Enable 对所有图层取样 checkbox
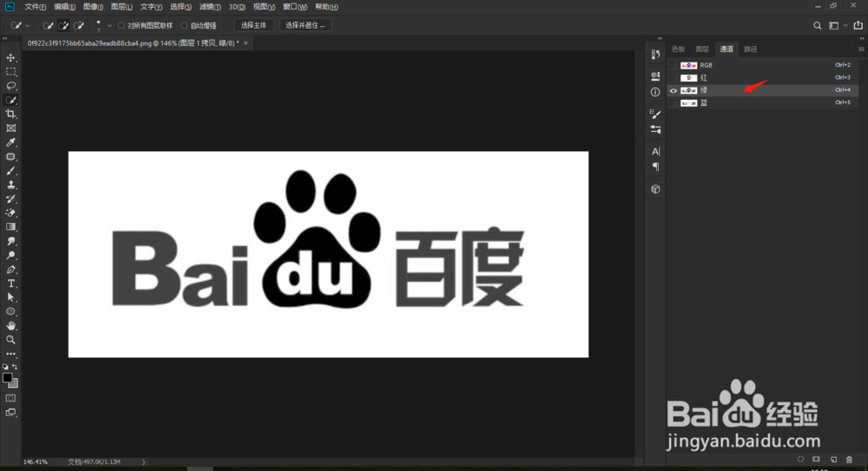Viewport: 868px width, 471px height. tap(122, 25)
